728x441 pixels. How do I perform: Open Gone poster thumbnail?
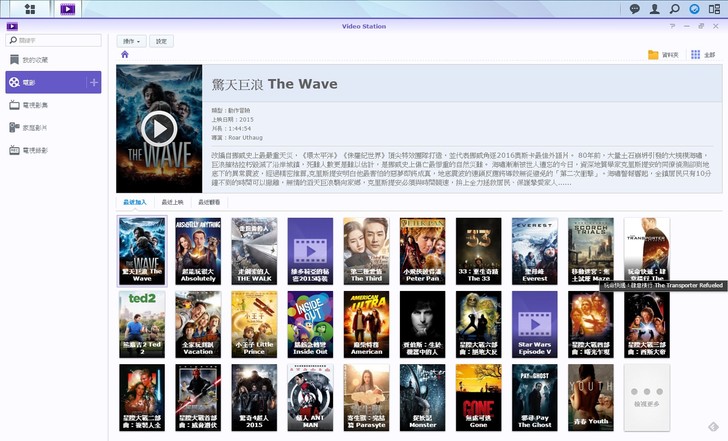tap(479, 397)
